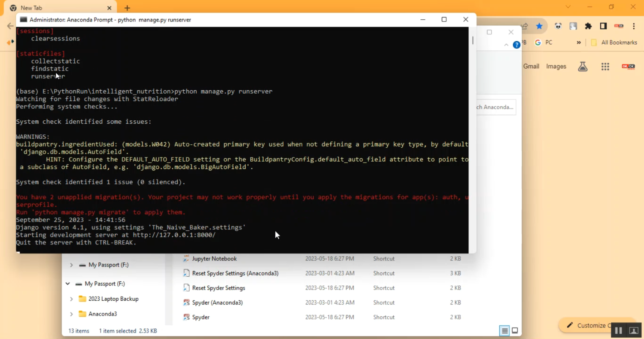Open the Google apps grid
Image resolution: width=644 pixels, height=339 pixels.
pyautogui.click(x=605, y=67)
